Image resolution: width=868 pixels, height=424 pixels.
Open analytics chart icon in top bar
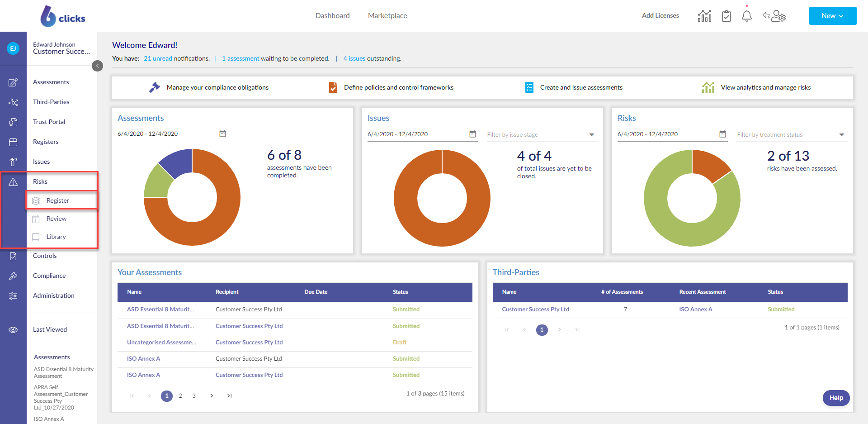[x=704, y=16]
